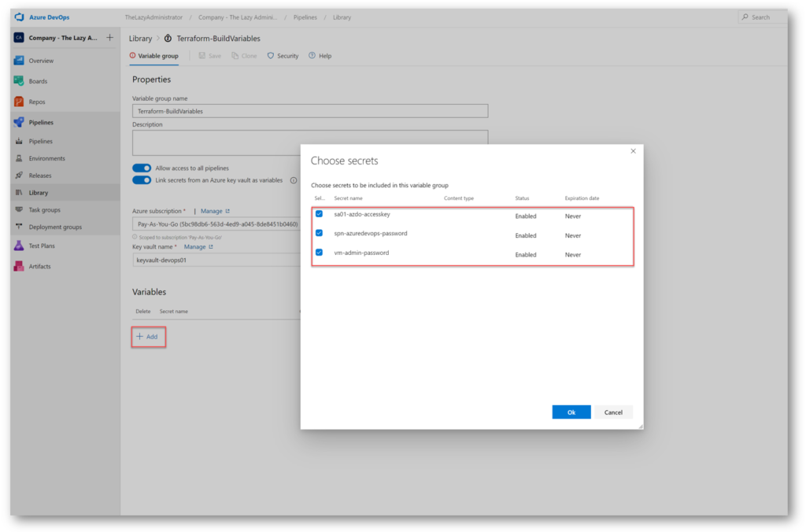The height and width of the screenshot is (532, 806).
Task: Click the Releases icon in sidebar
Action: tap(19, 175)
